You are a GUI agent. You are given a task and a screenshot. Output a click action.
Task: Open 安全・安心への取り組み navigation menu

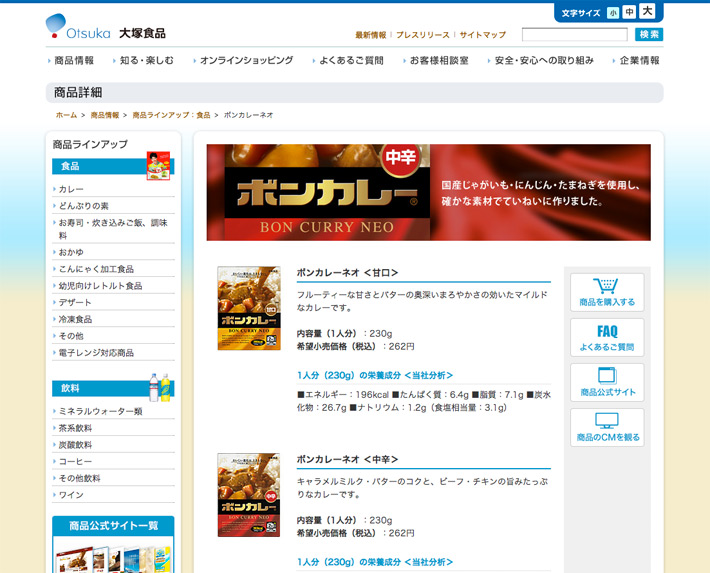tap(544, 60)
